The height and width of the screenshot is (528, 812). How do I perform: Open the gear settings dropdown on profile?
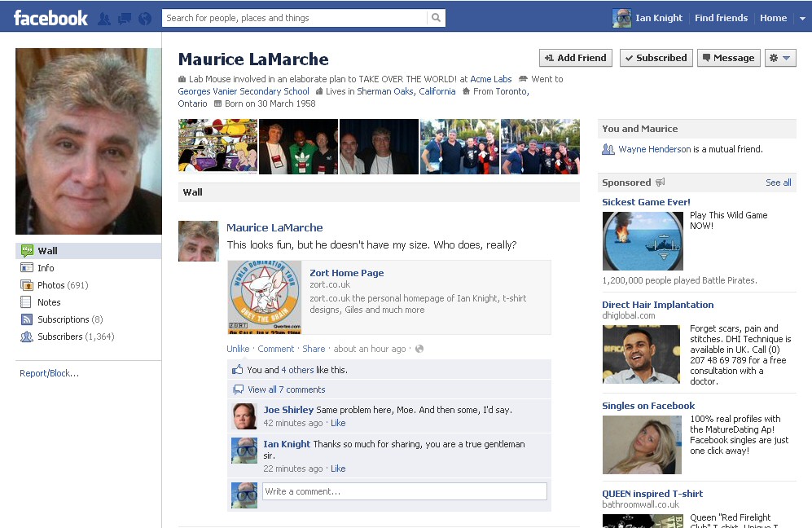coord(780,58)
